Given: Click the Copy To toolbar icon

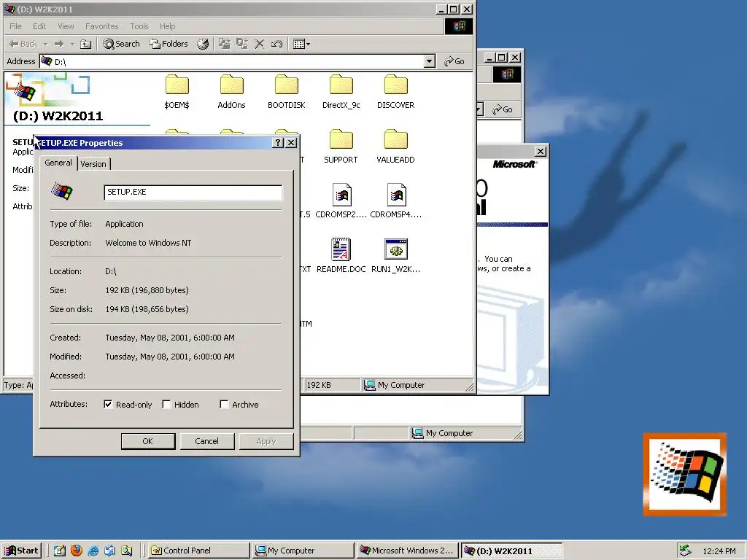Looking at the screenshot, I should click(x=242, y=44).
